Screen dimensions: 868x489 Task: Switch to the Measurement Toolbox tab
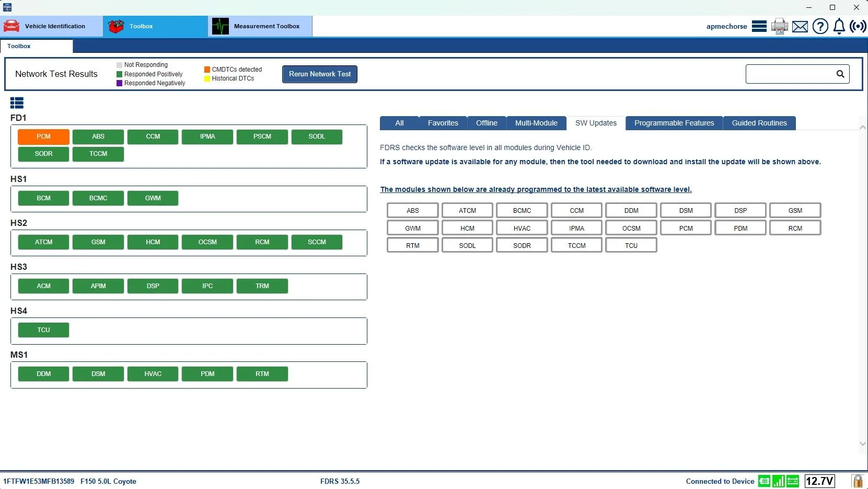[260, 26]
